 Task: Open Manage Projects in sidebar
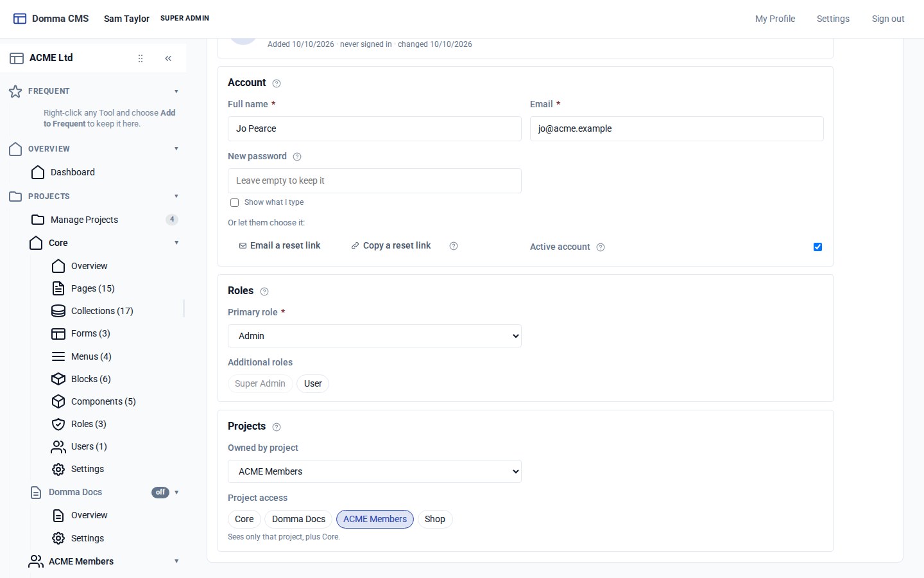coord(105,220)
